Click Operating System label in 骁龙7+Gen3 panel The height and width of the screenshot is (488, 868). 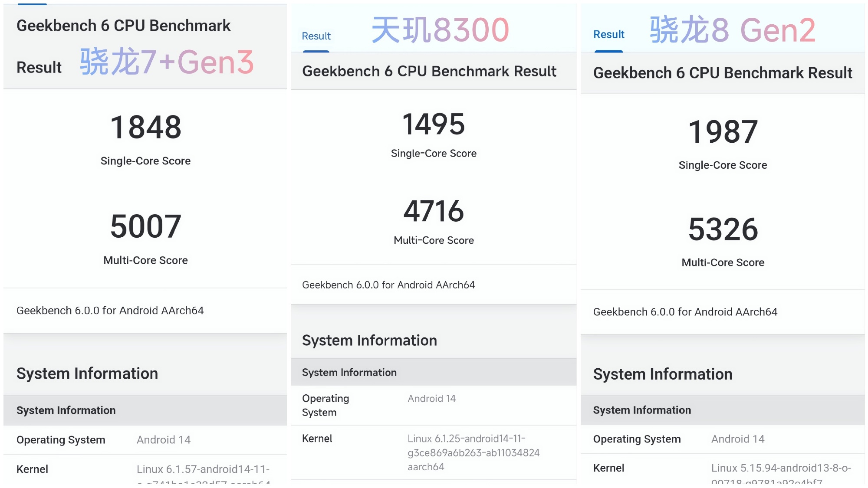[x=61, y=440]
